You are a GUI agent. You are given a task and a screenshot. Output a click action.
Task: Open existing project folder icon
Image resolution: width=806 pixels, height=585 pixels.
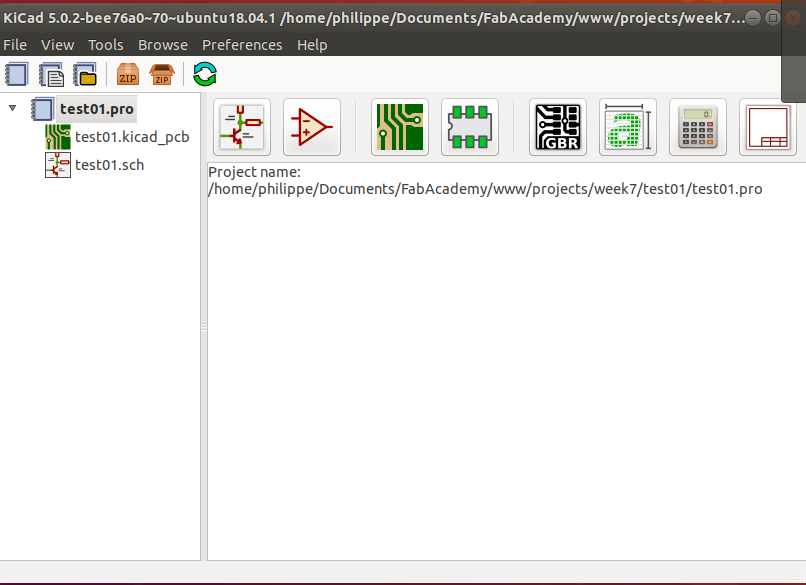(x=85, y=75)
